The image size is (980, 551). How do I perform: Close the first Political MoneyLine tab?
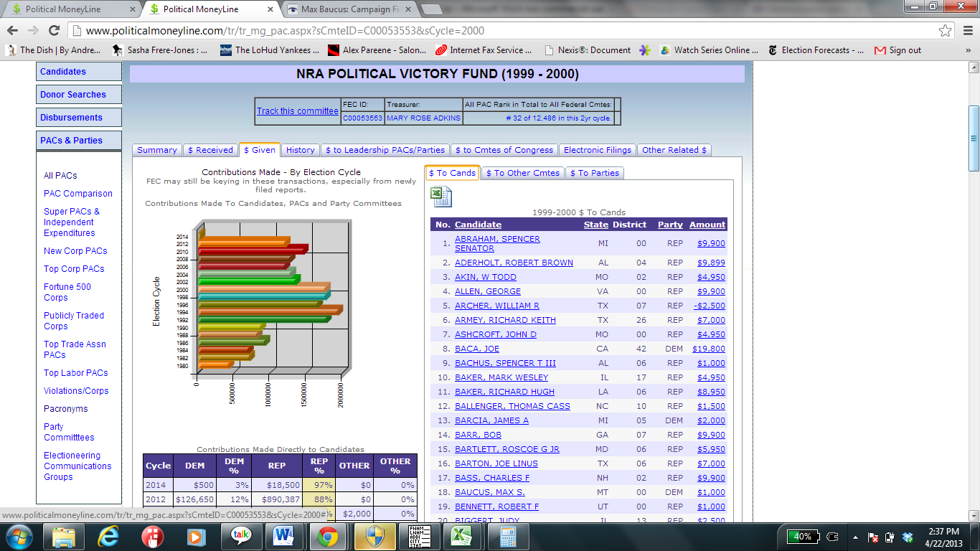tap(132, 9)
